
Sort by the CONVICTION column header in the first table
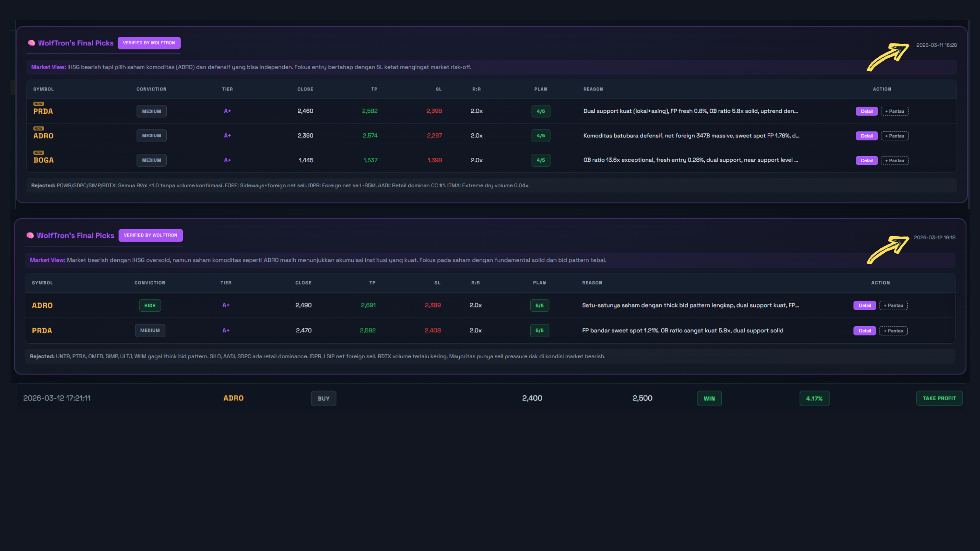151,89
